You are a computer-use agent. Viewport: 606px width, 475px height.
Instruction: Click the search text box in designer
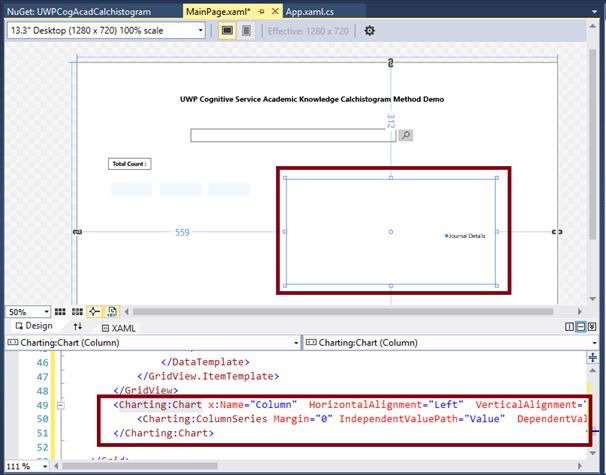point(293,136)
